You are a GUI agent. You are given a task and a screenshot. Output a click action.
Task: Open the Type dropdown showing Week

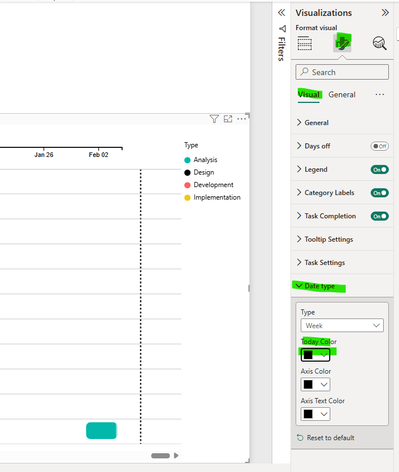[x=342, y=325]
